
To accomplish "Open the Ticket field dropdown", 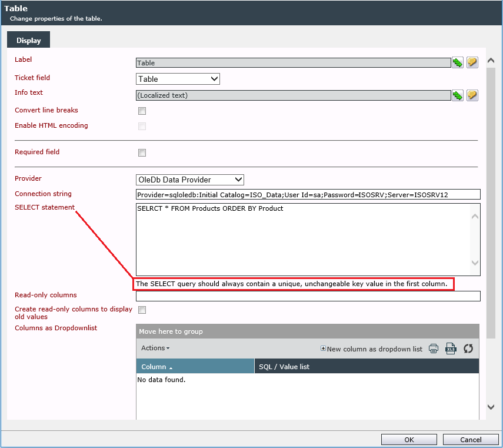I will point(178,79).
